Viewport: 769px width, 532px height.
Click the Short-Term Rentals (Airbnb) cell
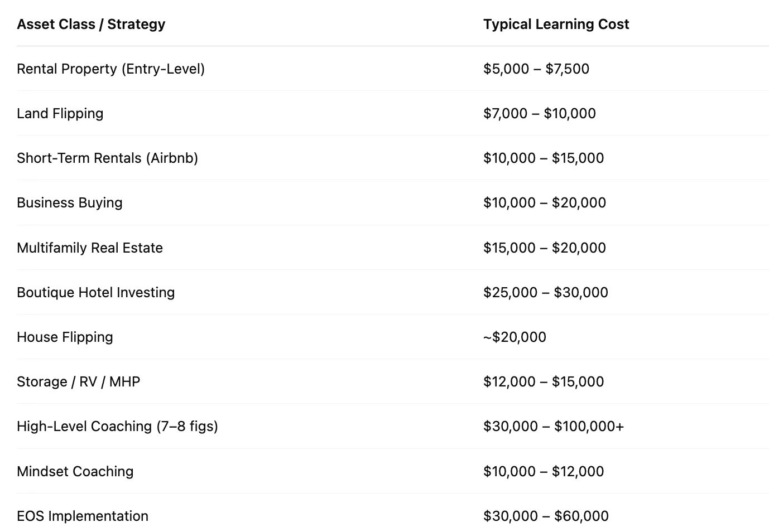pos(107,158)
